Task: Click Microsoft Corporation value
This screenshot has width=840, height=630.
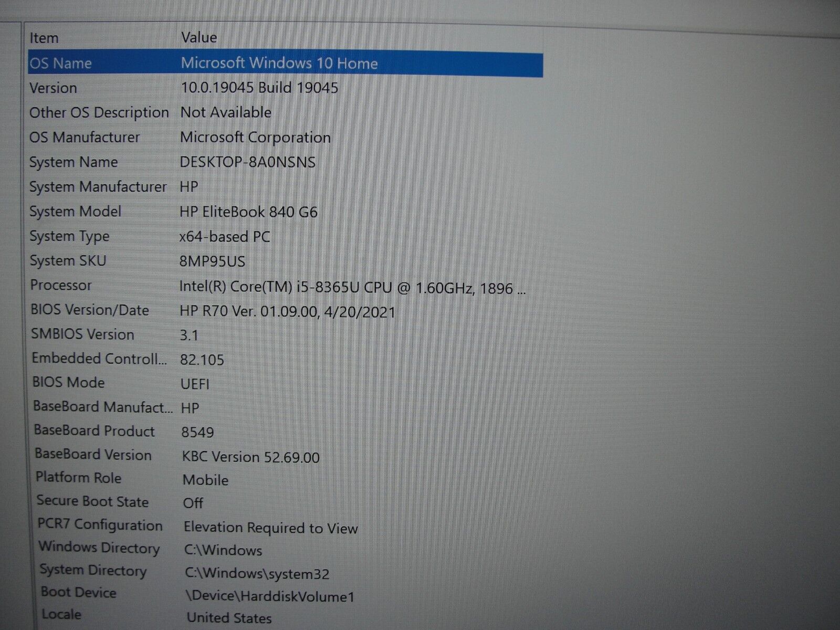Action: (255, 138)
